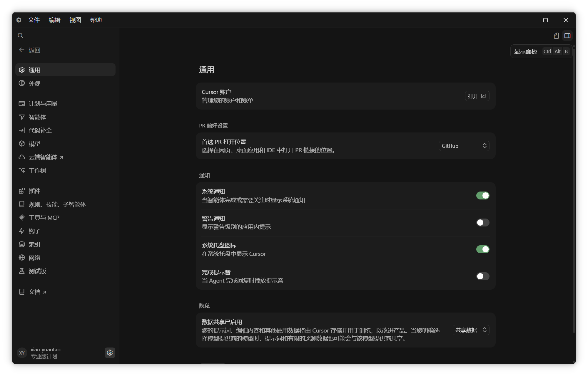Open 计划与用量 card icon
This screenshot has height=376, width=588.
(22, 103)
